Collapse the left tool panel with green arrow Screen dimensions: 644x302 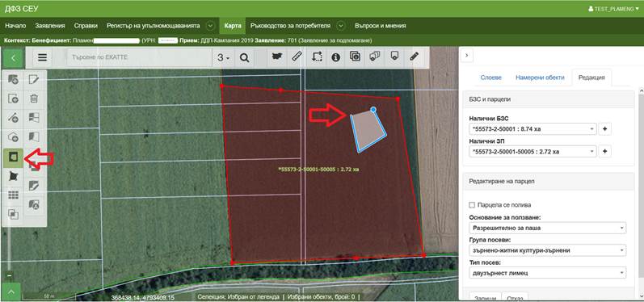click(x=13, y=58)
